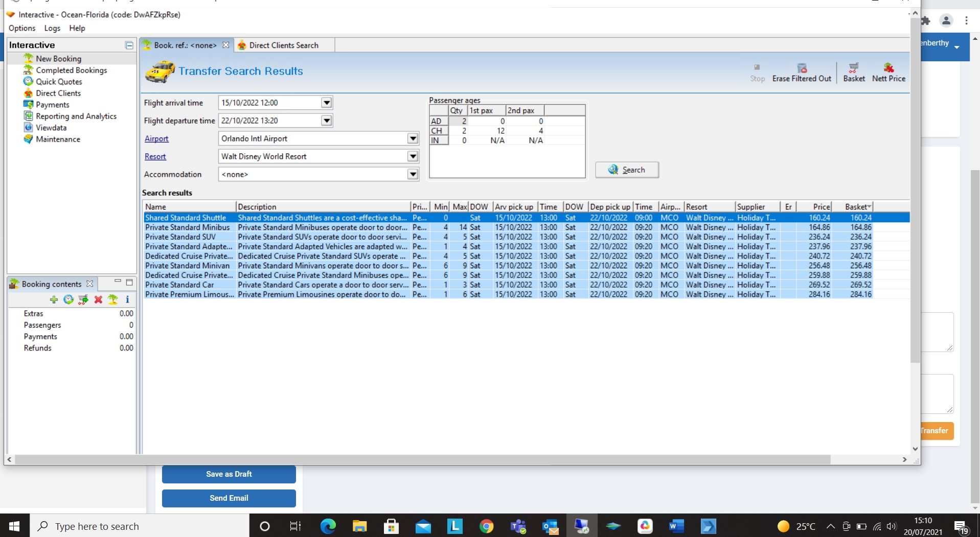The height and width of the screenshot is (537, 980).
Task: Open Quick Quotes in the navigation tree
Action: point(58,82)
